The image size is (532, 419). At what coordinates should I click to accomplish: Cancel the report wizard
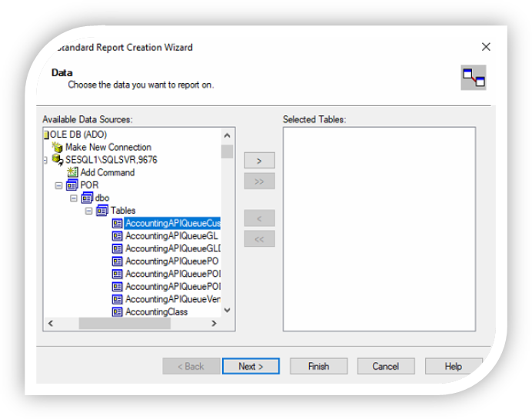(385, 367)
